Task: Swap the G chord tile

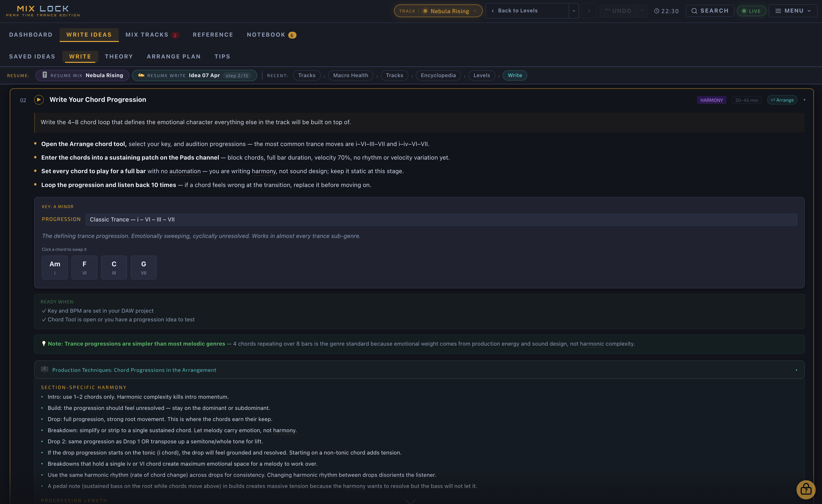Action: point(144,268)
